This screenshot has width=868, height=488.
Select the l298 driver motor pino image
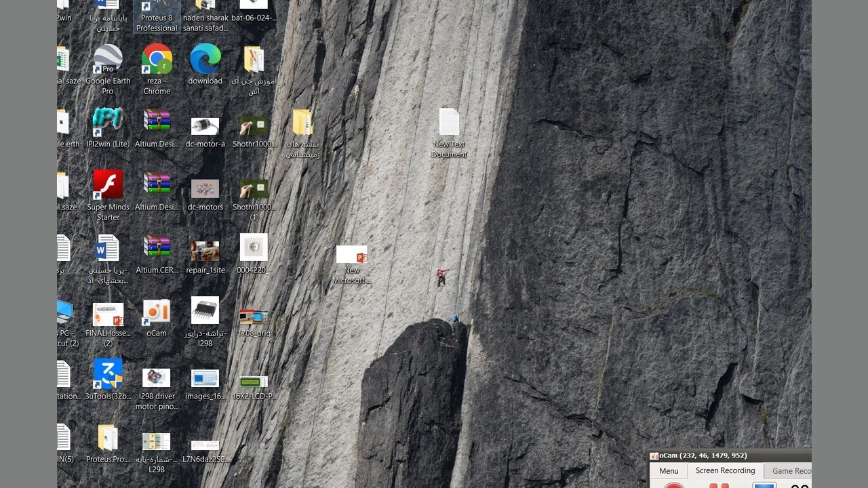click(x=157, y=389)
